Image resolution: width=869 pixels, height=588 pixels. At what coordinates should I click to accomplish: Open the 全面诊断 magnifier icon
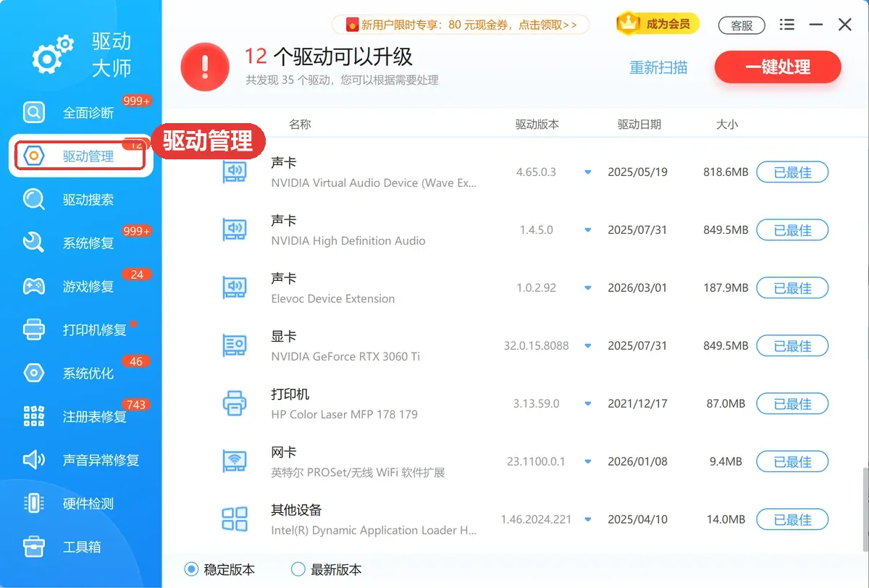point(34,113)
